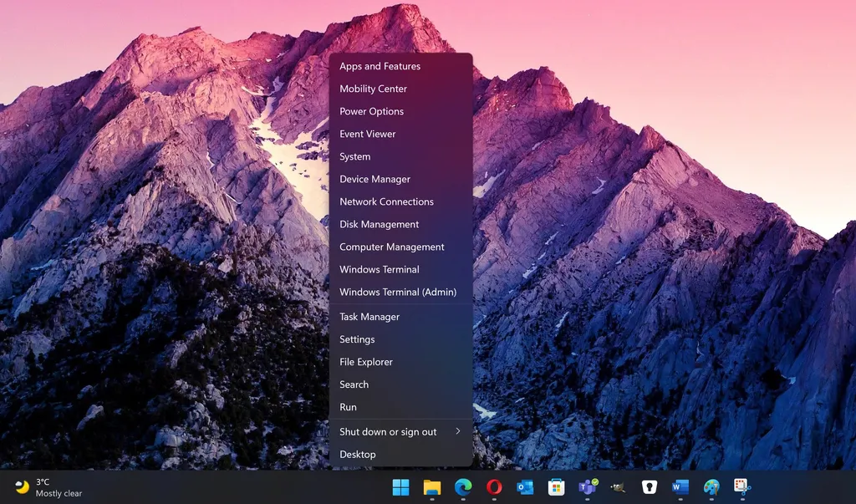Open Microsoft Teams taskbar icon
Image resolution: width=856 pixels, height=504 pixels.
tap(588, 487)
